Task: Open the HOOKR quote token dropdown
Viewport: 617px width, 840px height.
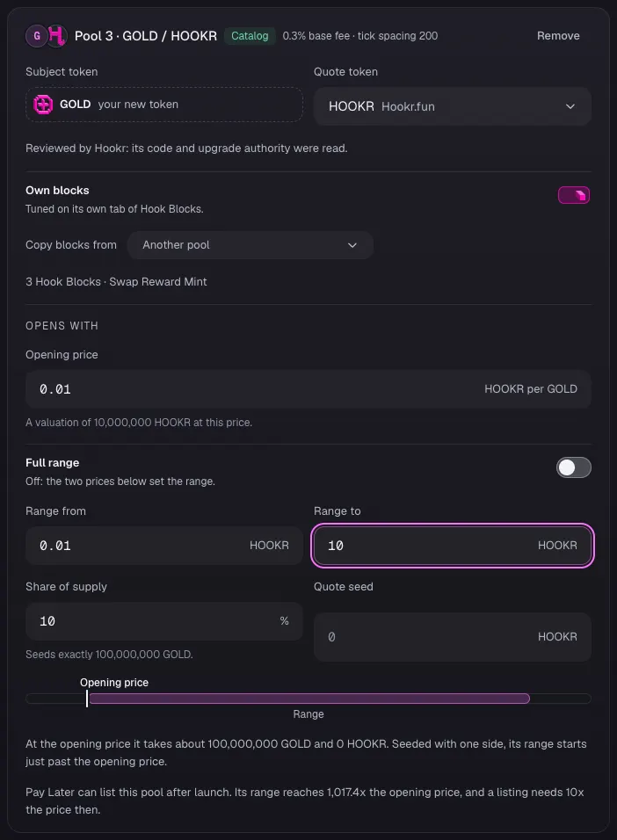Action: (453, 106)
